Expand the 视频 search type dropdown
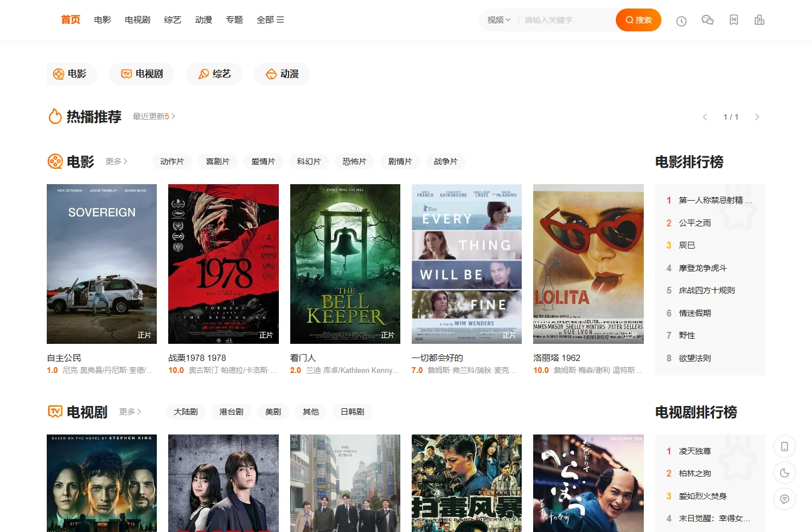The image size is (812, 532). pos(499,20)
